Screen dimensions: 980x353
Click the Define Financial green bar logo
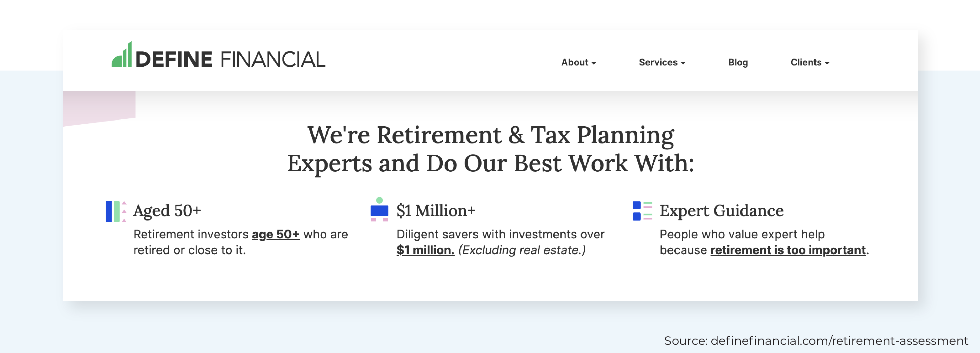[122, 54]
